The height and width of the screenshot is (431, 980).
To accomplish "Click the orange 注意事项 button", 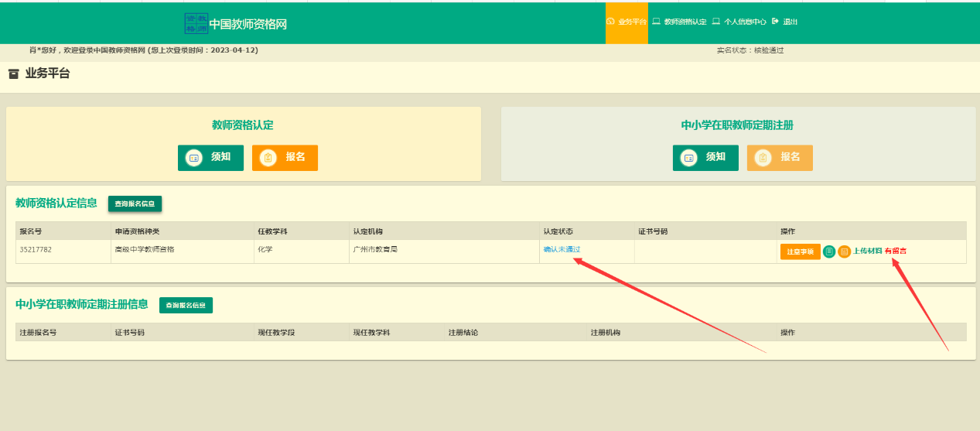I will 800,251.
